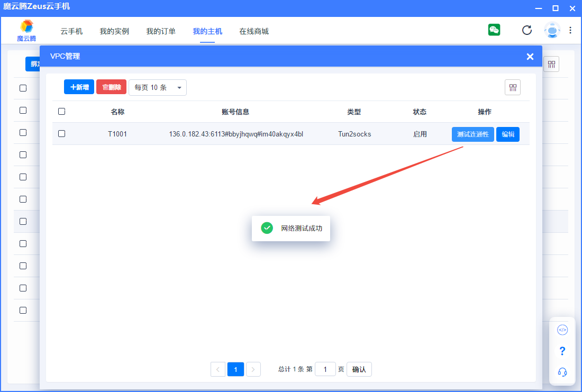582x392 pixels.
Task: Click previous page arrow in pagination
Action: tap(218, 369)
